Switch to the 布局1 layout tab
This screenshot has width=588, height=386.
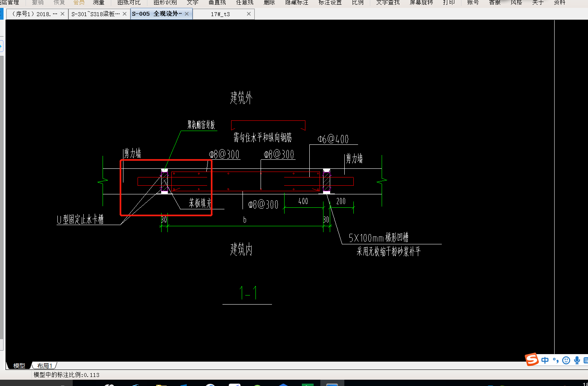(x=44, y=366)
